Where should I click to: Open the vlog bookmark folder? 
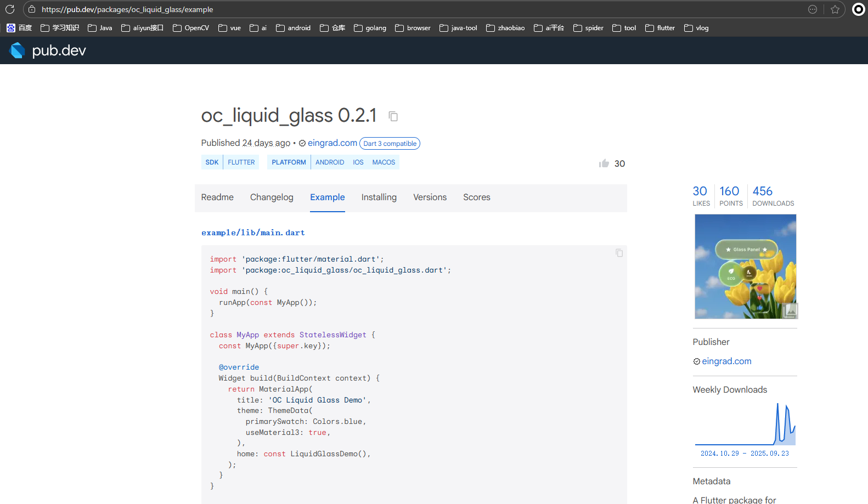click(696, 28)
